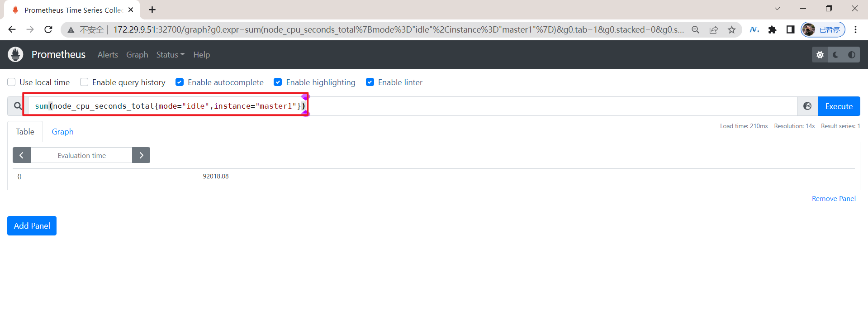
Task: Open a new browser tab
Action: pos(152,10)
